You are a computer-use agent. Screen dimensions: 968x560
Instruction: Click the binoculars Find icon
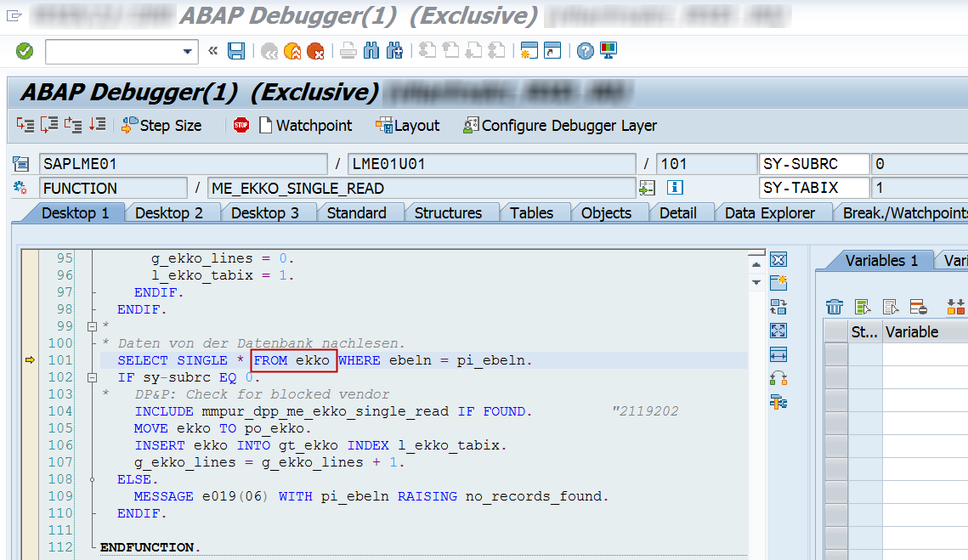(x=371, y=51)
